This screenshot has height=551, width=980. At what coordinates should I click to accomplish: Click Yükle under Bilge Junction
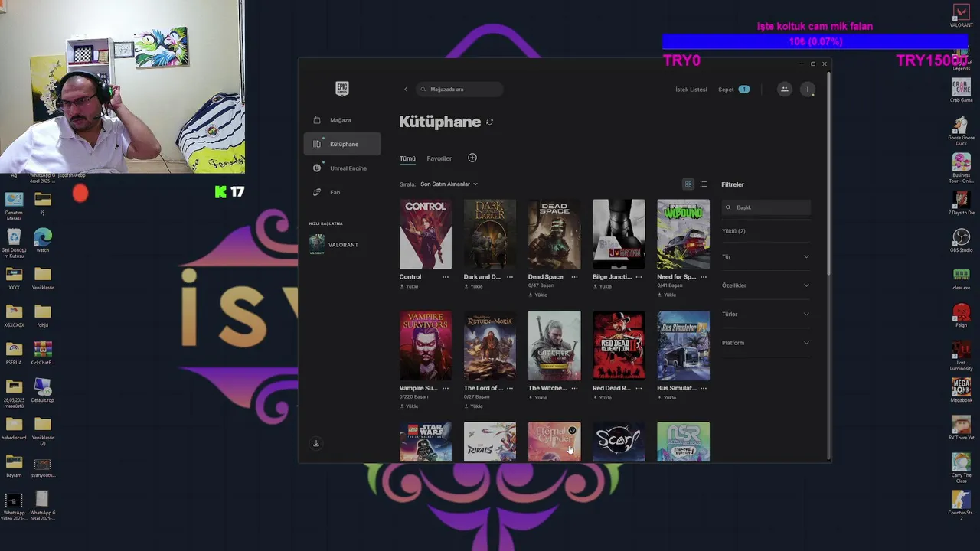tap(603, 286)
